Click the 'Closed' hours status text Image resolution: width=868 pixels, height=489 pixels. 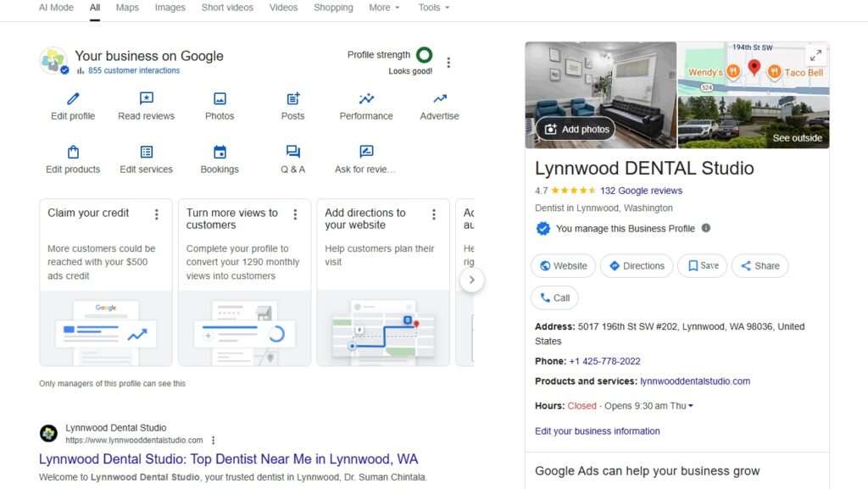pyautogui.click(x=581, y=406)
